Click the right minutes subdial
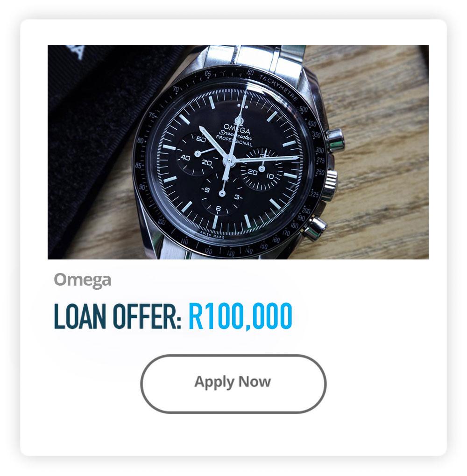467x476 pixels. pyautogui.click(x=262, y=168)
